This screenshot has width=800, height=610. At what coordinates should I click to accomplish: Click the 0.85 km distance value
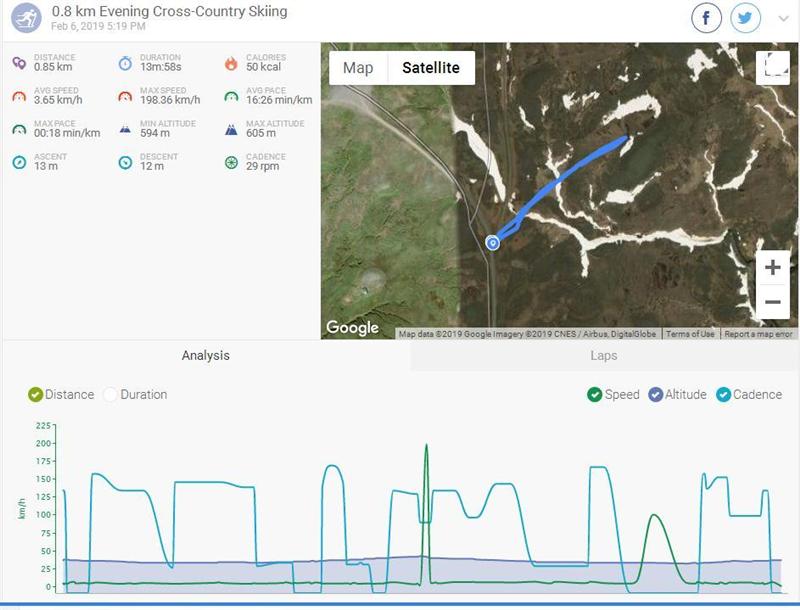point(53,67)
